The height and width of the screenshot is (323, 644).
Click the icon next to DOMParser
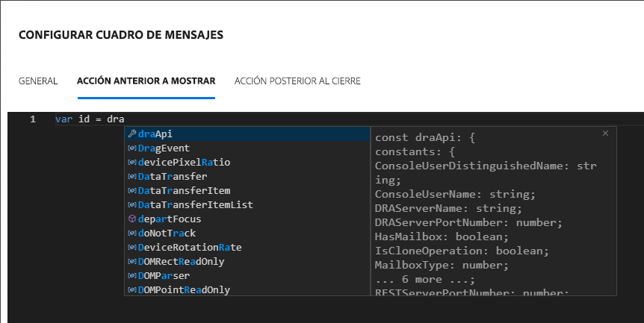pos(132,276)
